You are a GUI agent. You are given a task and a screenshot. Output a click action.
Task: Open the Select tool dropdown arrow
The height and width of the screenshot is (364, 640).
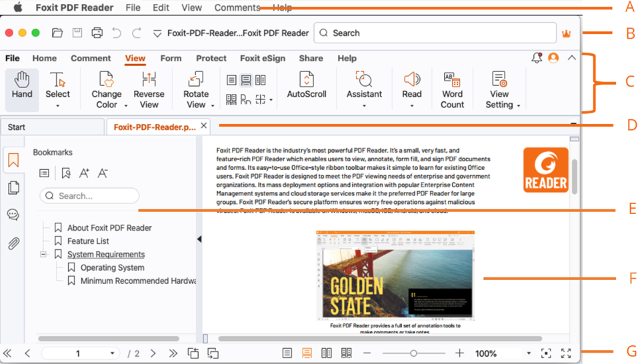(x=57, y=106)
